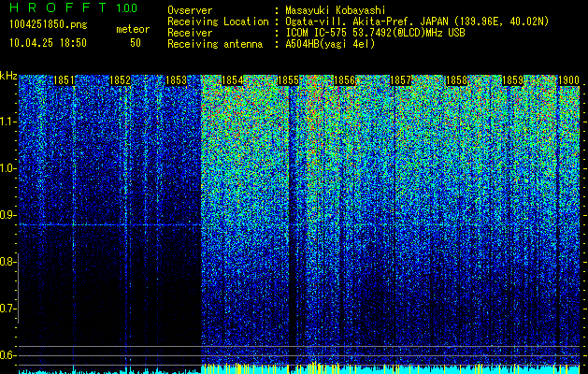The height and width of the screenshot is (374, 588).
Task: Click the 0.6 kHz axis label
Action: tap(7, 355)
